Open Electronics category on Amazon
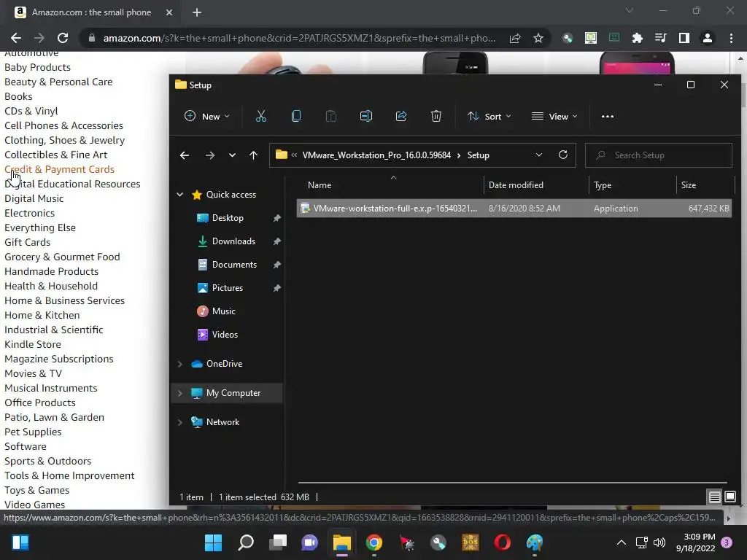This screenshot has height=560, width=747. (29, 214)
